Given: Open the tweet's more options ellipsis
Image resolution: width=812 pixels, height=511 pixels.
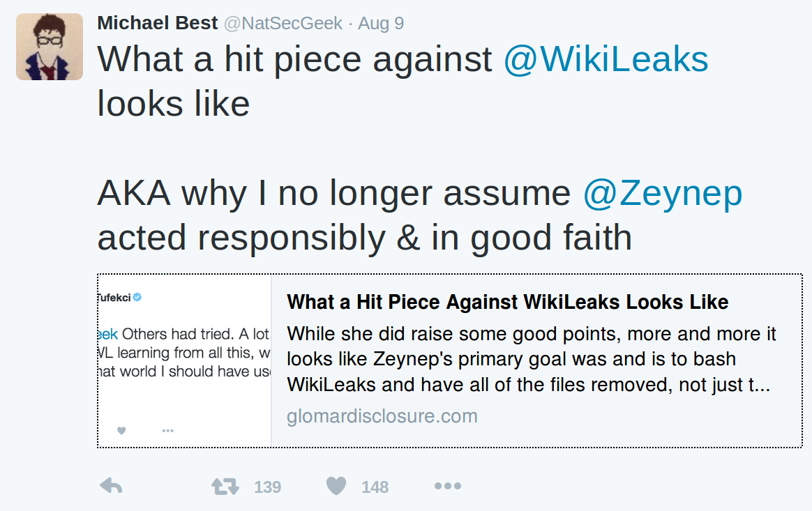Looking at the screenshot, I should click(x=448, y=486).
